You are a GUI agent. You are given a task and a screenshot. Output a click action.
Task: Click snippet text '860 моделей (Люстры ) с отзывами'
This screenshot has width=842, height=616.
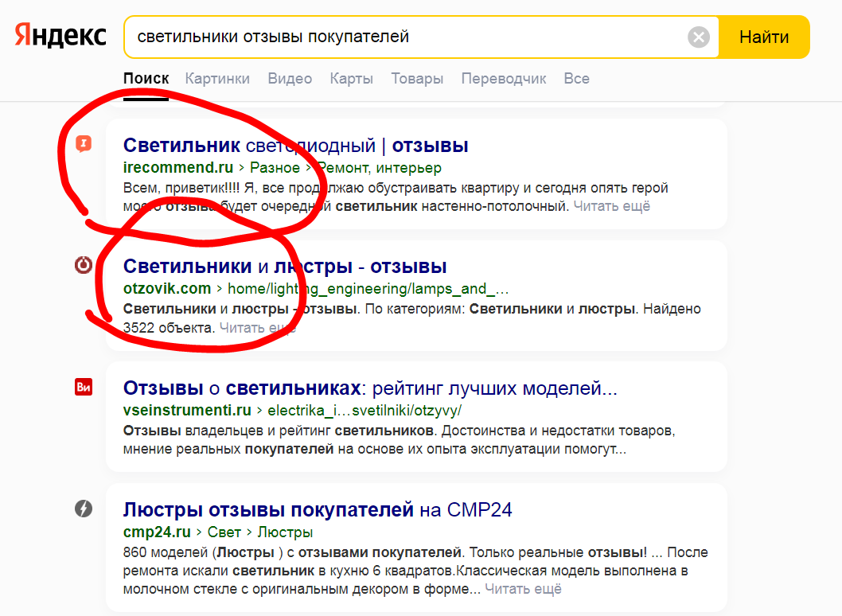(x=246, y=552)
